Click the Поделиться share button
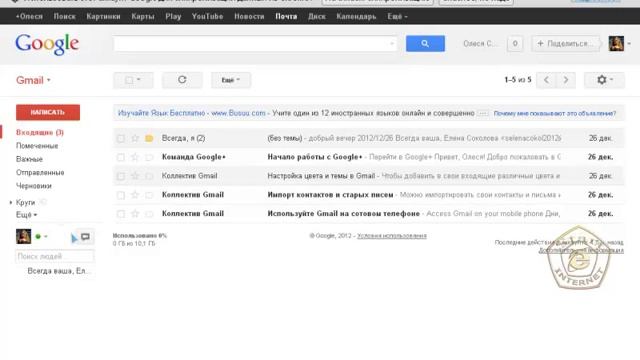The height and width of the screenshot is (360, 640). click(x=565, y=44)
